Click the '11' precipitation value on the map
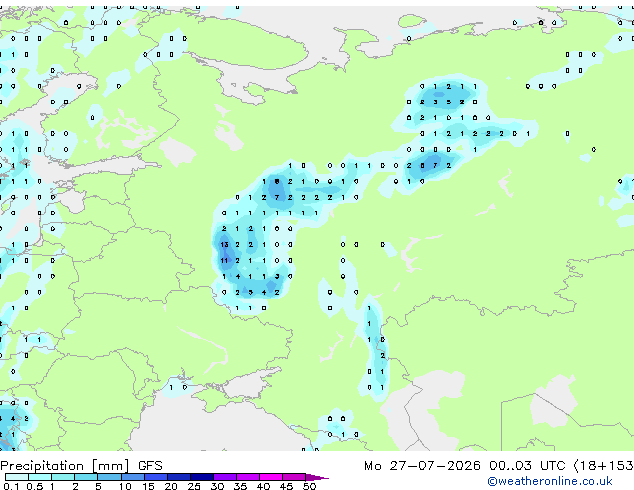Viewport: 634px width, 490px height. (x=224, y=260)
